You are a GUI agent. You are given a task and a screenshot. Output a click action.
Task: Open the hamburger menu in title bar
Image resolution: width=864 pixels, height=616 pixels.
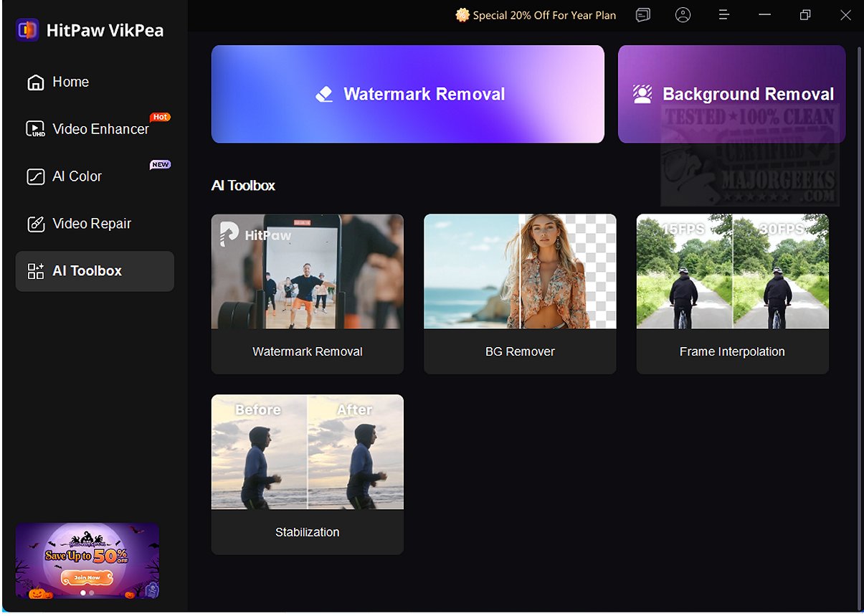(723, 15)
